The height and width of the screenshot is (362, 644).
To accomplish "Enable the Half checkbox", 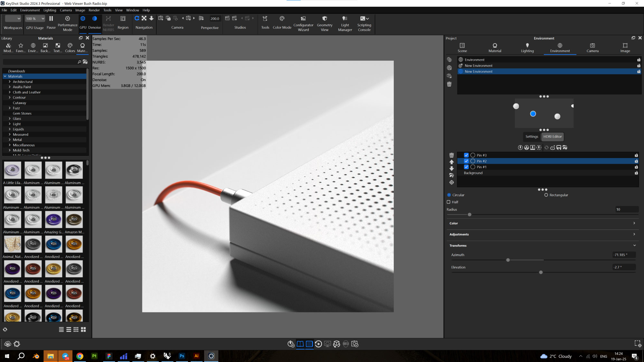I will 449,202.
